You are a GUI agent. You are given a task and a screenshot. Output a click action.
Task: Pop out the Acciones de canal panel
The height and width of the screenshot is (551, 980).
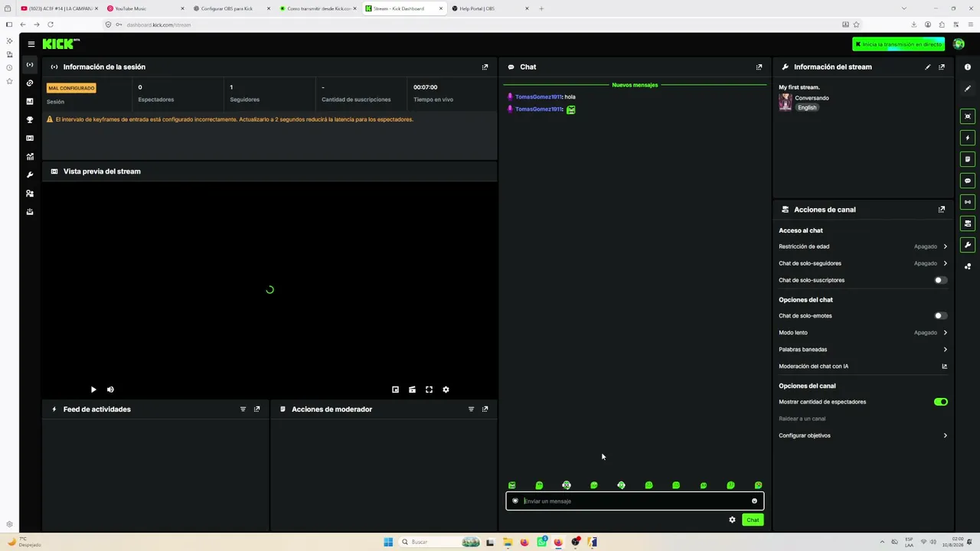pyautogui.click(x=942, y=209)
